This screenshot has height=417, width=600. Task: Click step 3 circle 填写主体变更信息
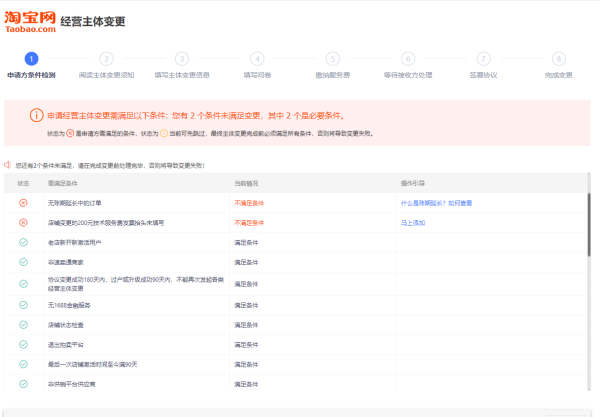tap(182, 59)
